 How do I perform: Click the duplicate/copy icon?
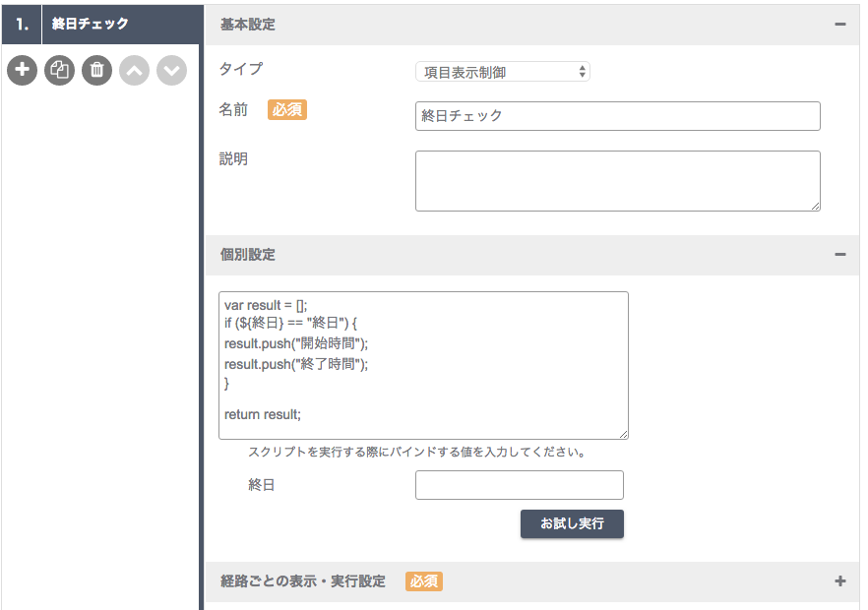(x=59, y=70)
